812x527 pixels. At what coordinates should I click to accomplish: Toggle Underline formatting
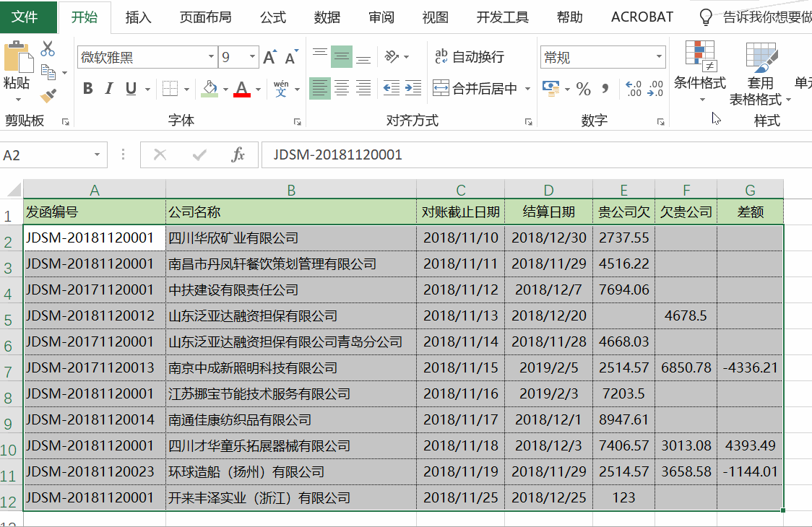pyautogui.click(x=131, y=89)
